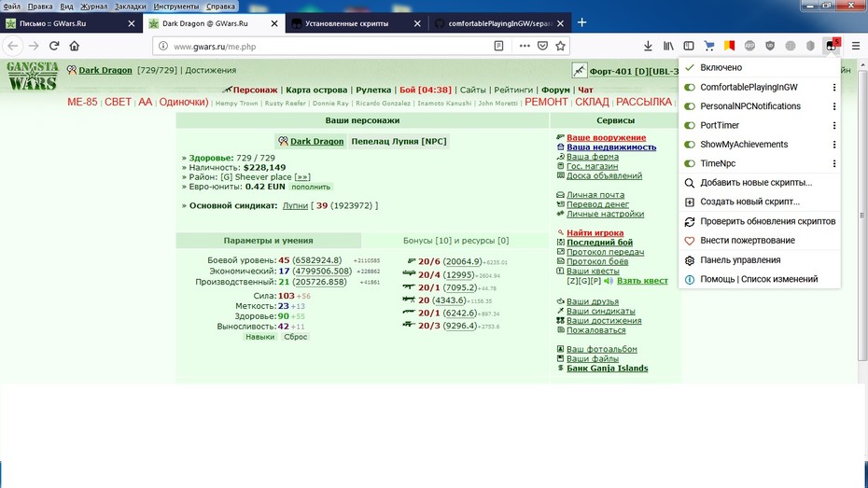Open the Закладки menu
868x488 pixels.
coord(130,7)
